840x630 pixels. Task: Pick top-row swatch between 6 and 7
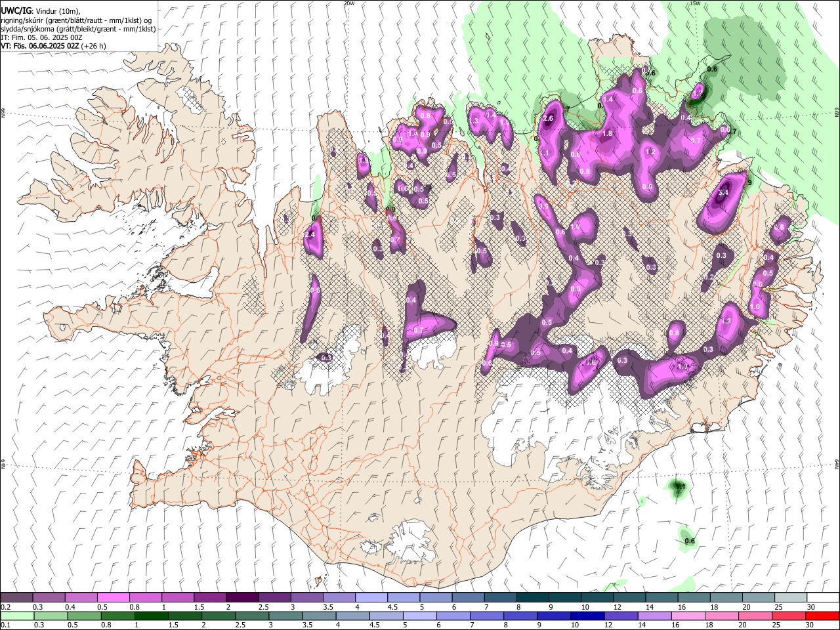[x=468, y=598]
